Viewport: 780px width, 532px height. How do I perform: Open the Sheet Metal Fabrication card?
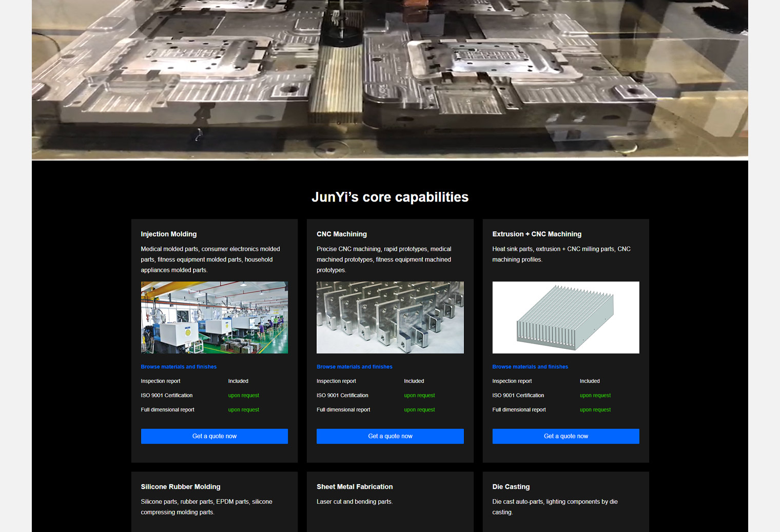click(355, 487)
